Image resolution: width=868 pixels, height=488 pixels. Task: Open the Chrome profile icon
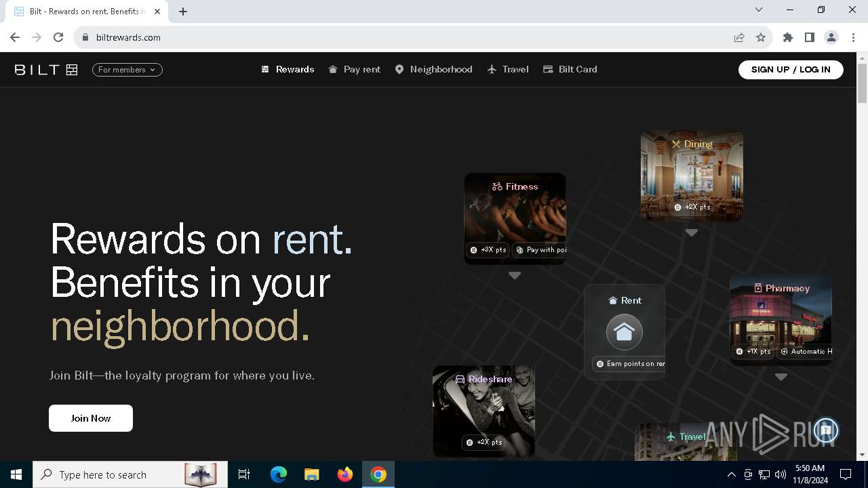click(831, 37)
